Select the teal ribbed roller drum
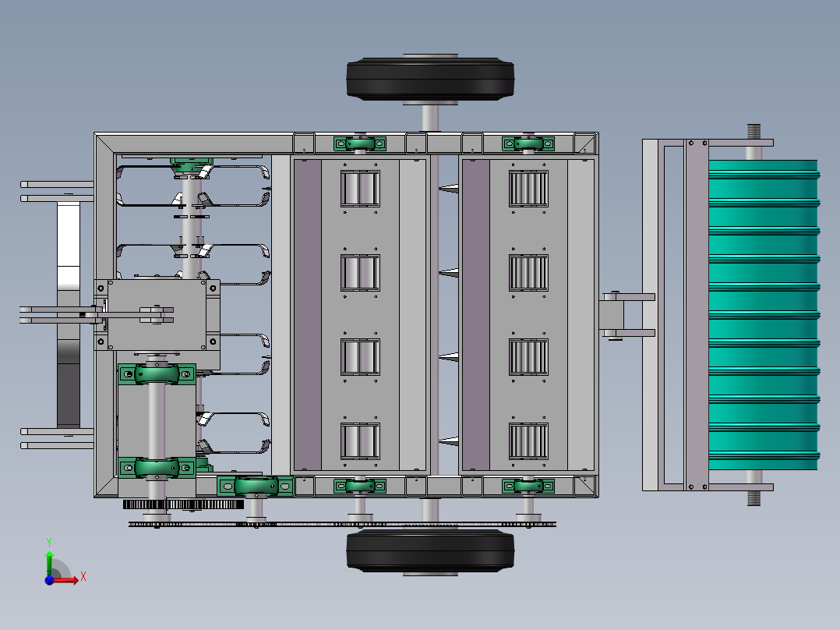 coord(764,315)
